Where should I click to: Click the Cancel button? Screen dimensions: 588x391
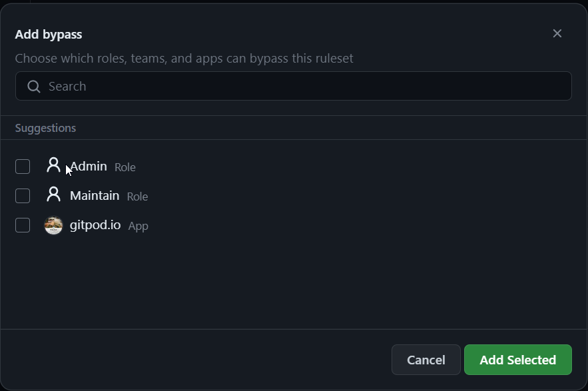(426, 359)
